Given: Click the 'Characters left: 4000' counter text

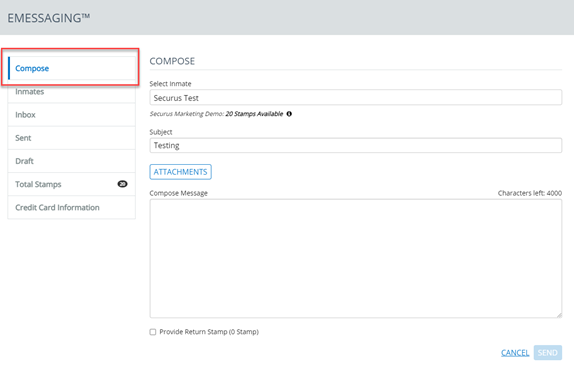Looking at the screenshot, I should tap(529, 193).
